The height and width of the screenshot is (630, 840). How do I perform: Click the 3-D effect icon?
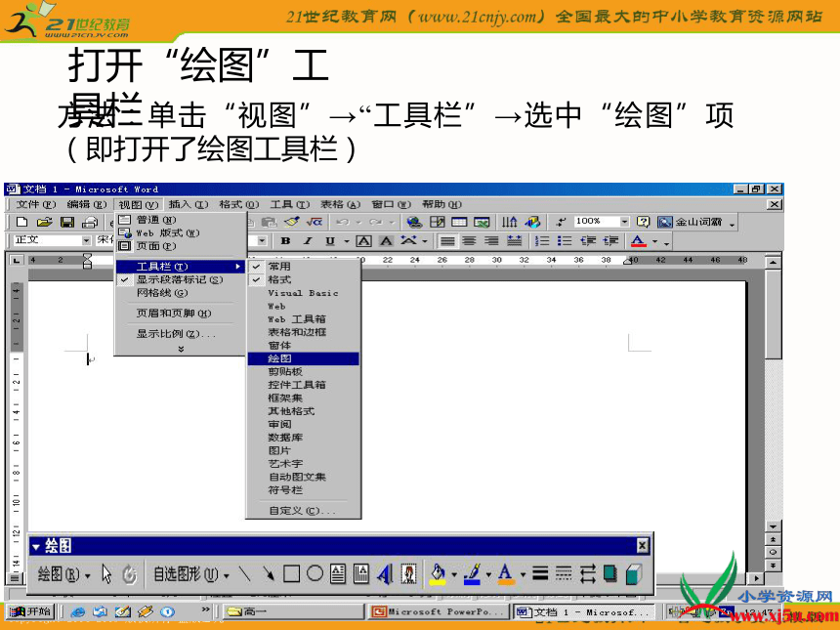click(634, 574)
